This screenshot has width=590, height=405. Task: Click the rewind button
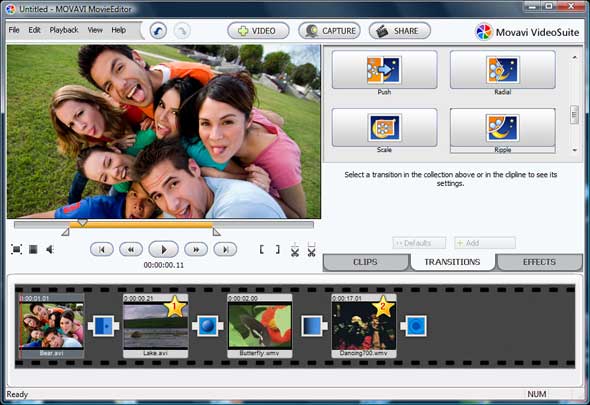point(131,249)
